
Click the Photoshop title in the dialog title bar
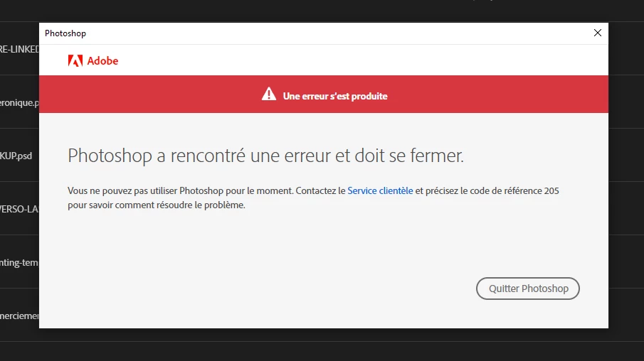(x=65, y=33)
